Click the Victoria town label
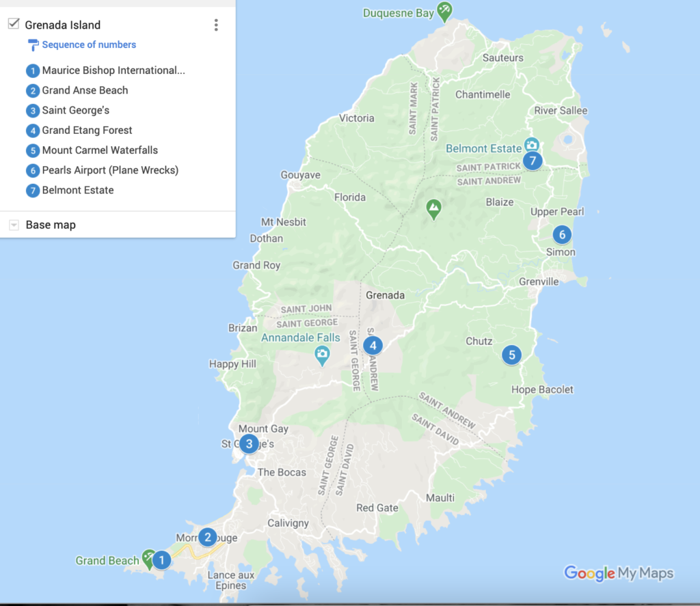The height and width of the screenshot is (606, 700). tap(356, 118)
